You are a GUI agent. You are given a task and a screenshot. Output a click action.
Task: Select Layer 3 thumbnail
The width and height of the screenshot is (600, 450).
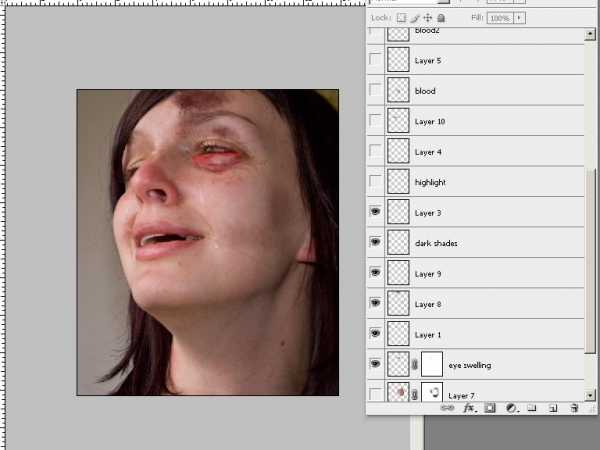tap(398, 212)
